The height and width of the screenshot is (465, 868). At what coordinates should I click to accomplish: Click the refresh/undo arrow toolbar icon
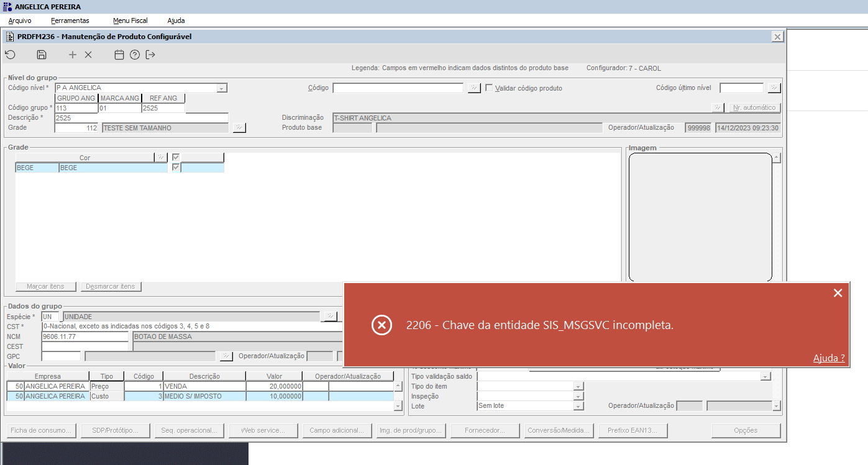coord(10,55)
